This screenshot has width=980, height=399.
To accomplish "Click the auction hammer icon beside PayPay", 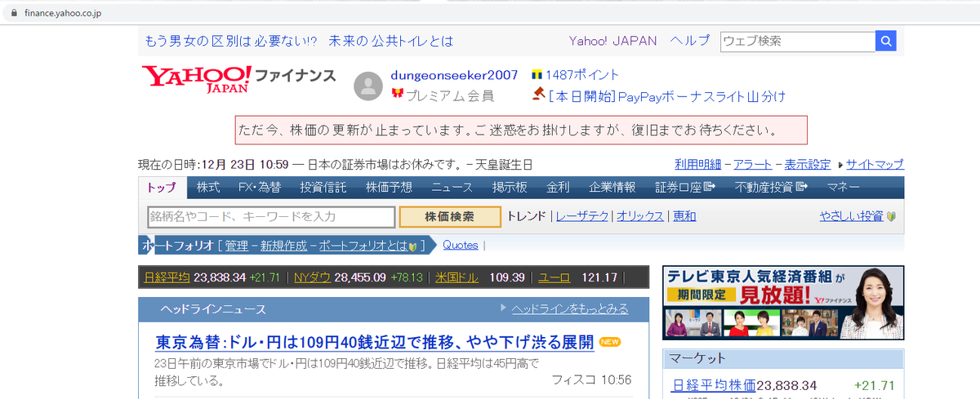I will (x=538, y=95).
